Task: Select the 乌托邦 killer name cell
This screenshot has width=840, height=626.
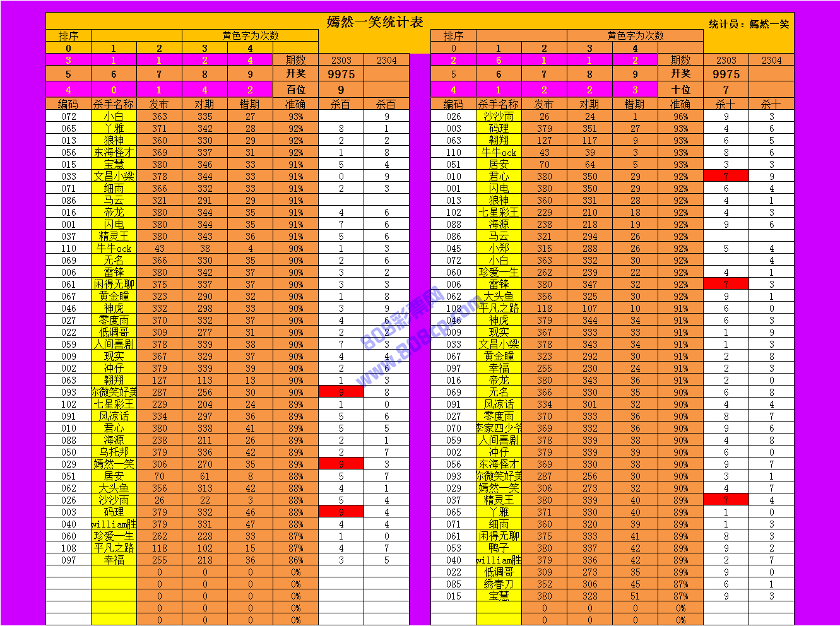Action: [x=114, y=452]
